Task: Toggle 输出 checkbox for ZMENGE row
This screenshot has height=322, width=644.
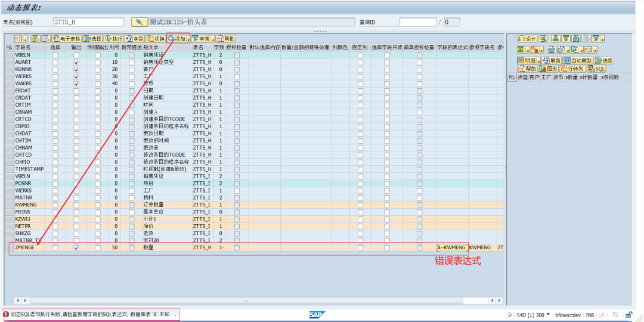Action: click(76, 247)
